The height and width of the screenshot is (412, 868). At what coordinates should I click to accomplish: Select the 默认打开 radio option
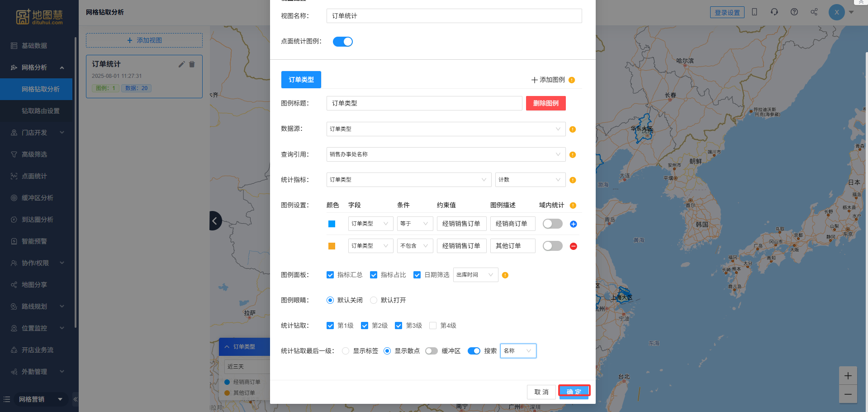pyautogui.click(x=374, y=300)
